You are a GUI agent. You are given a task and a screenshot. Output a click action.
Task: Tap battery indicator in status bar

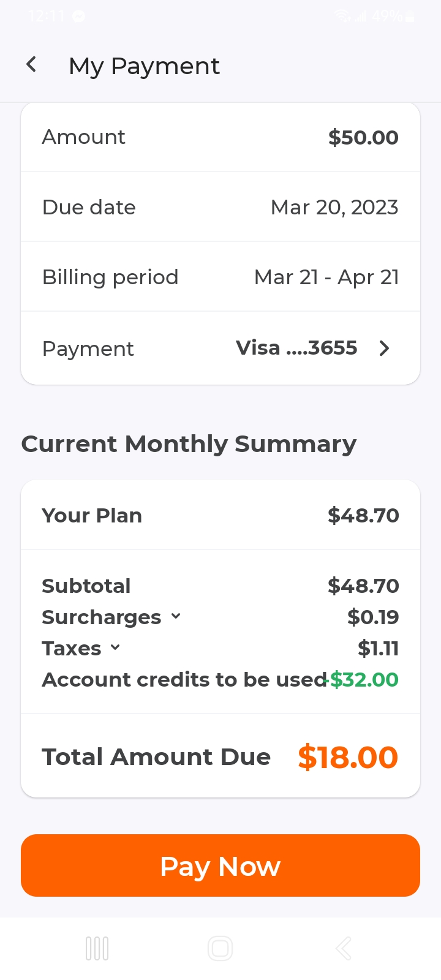pos(410,17)
